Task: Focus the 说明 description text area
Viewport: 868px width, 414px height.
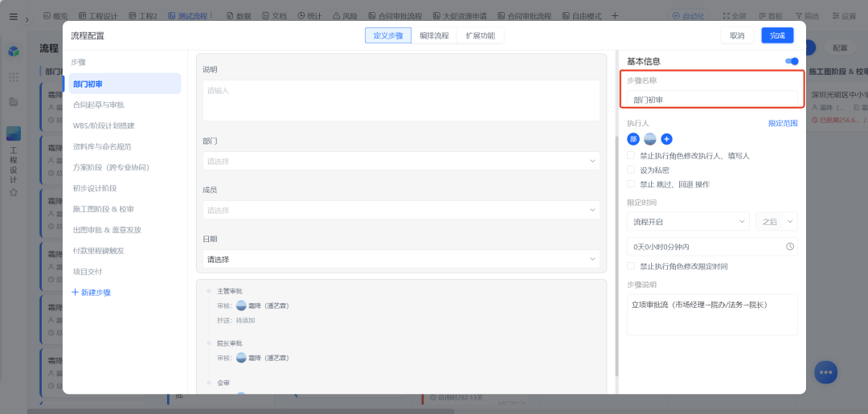Action: pos(401,100)
